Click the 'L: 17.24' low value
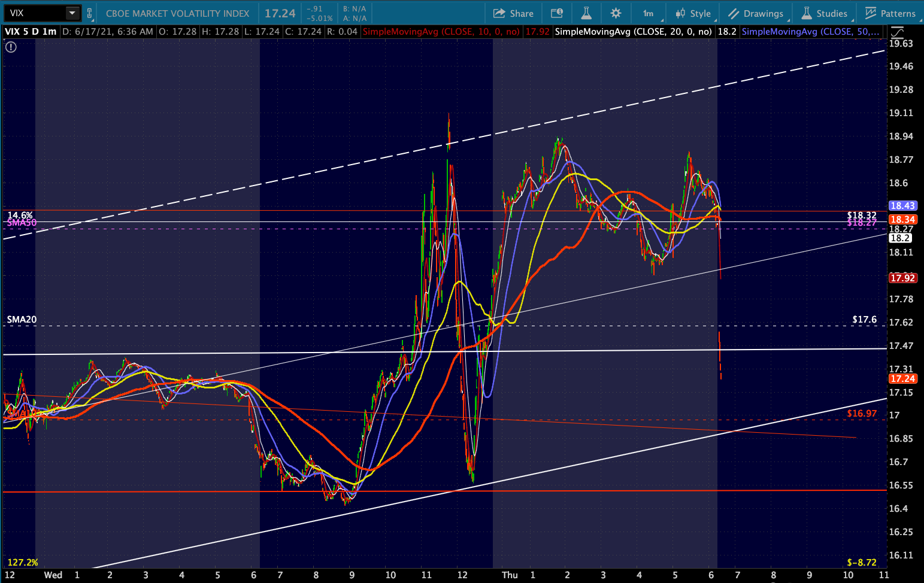Viewport: 924px width, 583px height. (x=261, y=32)
